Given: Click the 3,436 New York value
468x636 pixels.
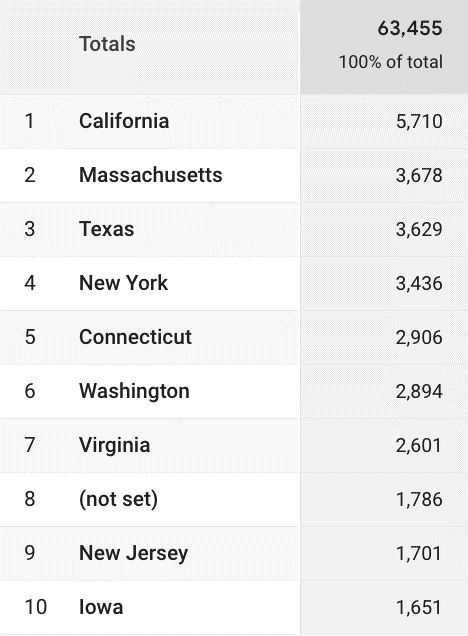Looking at the screenshot, I should (x=419, y=283).
